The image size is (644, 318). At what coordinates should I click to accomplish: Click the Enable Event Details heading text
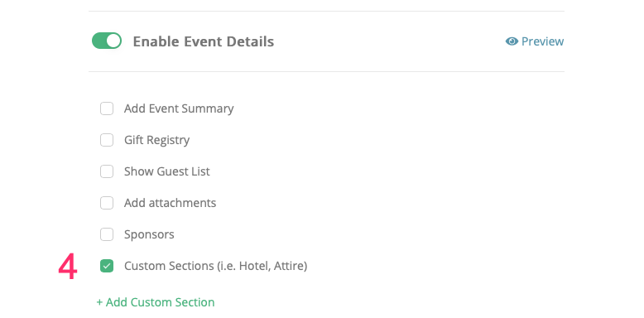point(204,41)
